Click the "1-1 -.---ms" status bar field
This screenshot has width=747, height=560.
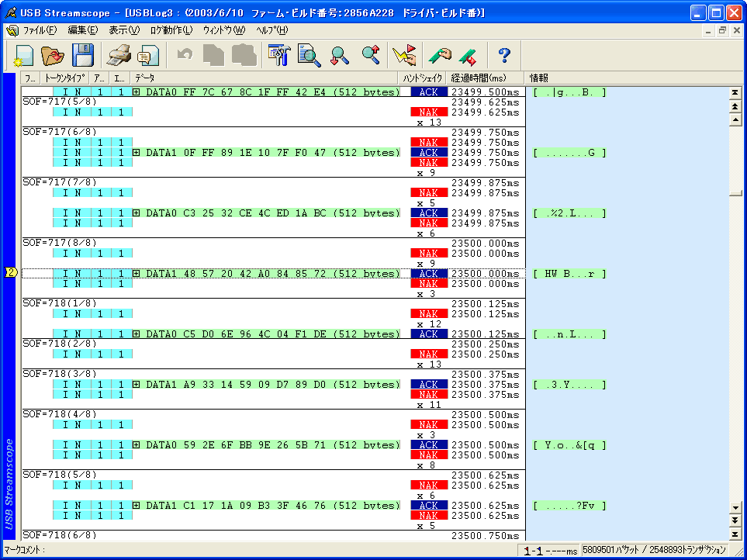point(550,551)
